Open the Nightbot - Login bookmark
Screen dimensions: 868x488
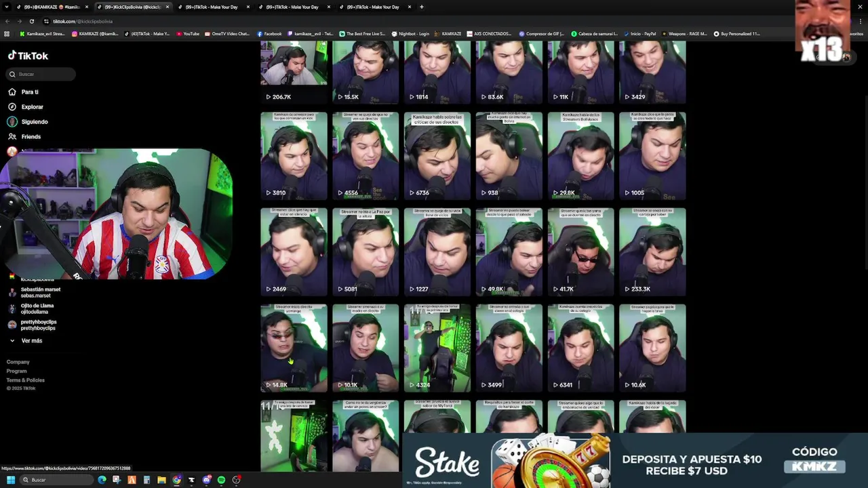point(410,33)
